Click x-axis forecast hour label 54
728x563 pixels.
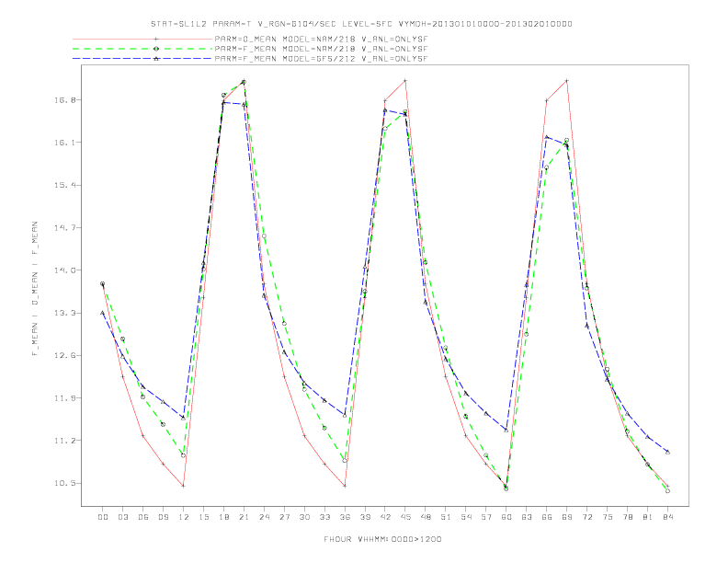[466, 517]
